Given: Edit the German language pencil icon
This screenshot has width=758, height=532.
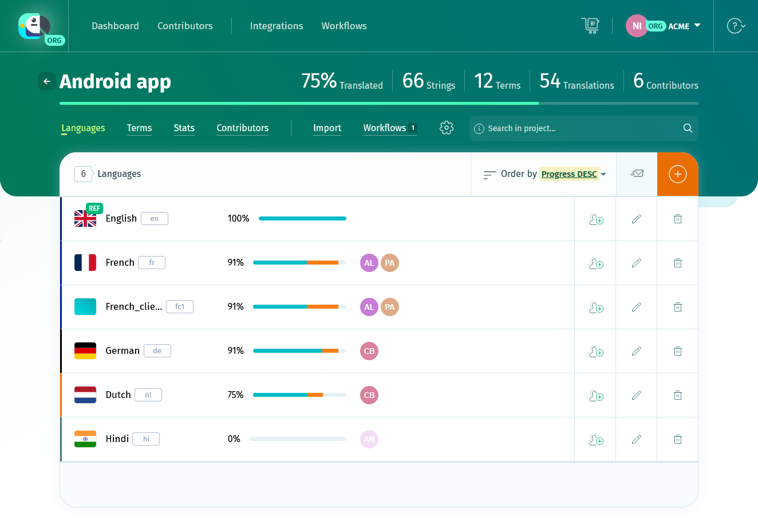Looking at the screenshot, I should pyautogui.click(x=636, y=351).
